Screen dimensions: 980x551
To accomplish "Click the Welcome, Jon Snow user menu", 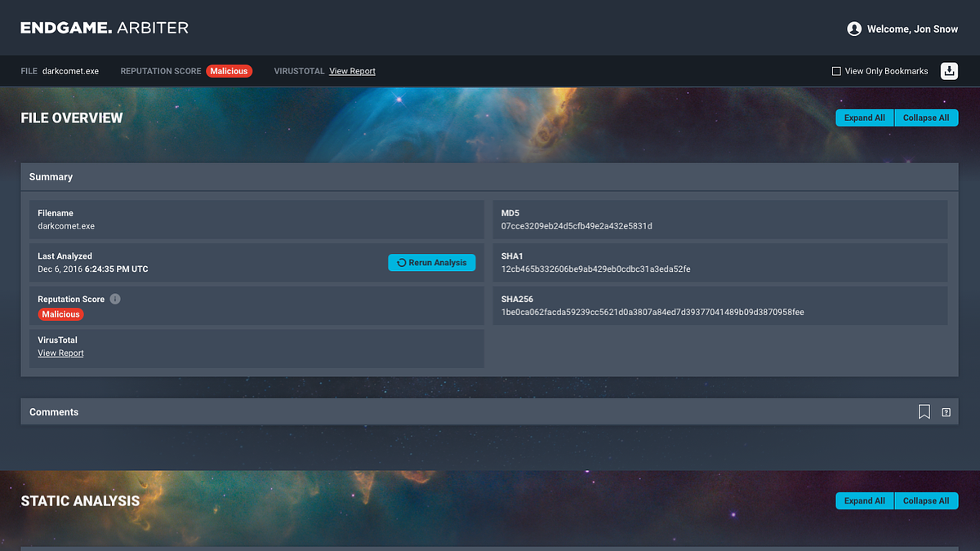I will (x=912, y=29).
